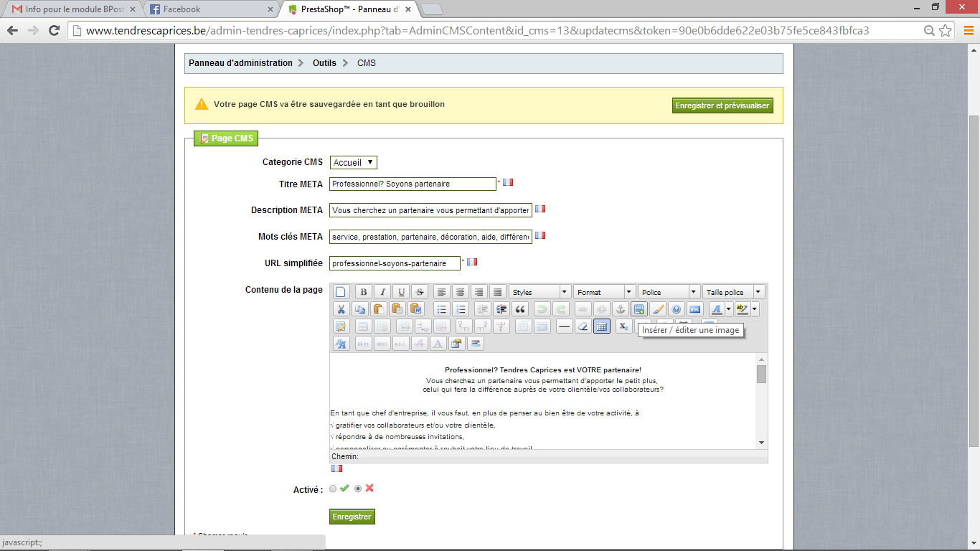This screenshot has width=980, height=551.
Task: Toggle italic formatting
Action: click(382, 292)
